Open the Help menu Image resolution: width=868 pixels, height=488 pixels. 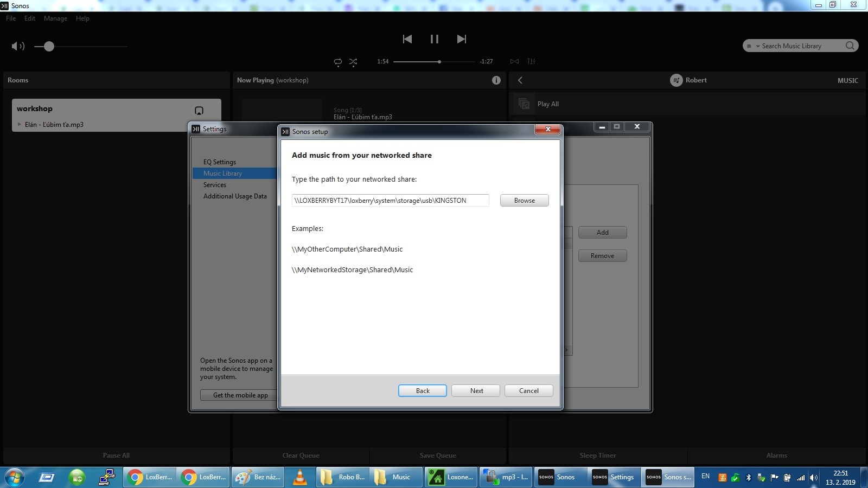[82, 18]
